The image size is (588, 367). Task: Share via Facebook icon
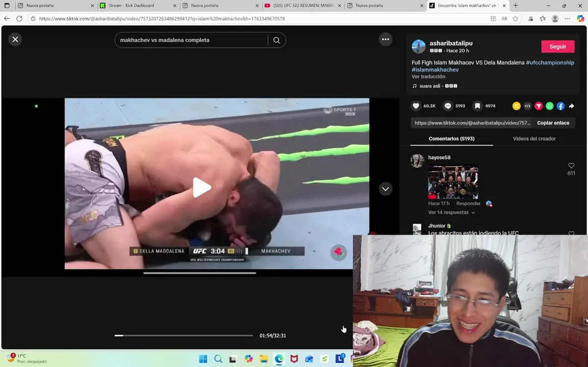(x=560, y=106)
